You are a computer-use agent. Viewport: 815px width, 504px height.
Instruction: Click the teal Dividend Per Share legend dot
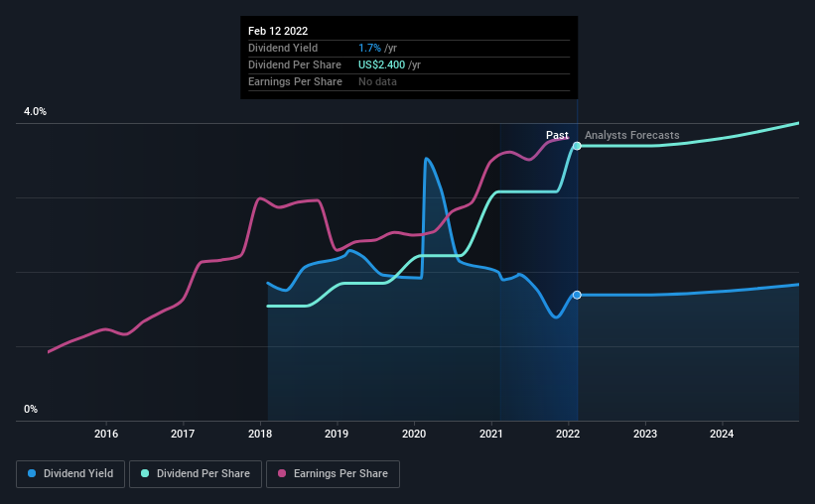(145, 474)
